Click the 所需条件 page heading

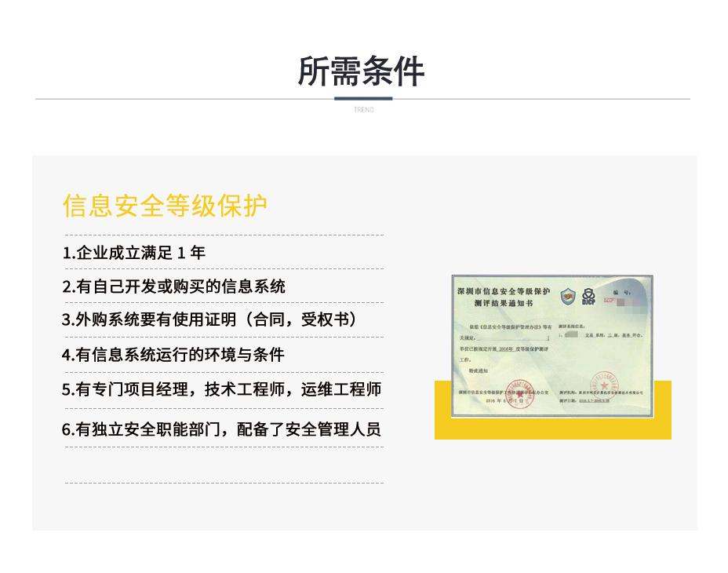[362, 71]
